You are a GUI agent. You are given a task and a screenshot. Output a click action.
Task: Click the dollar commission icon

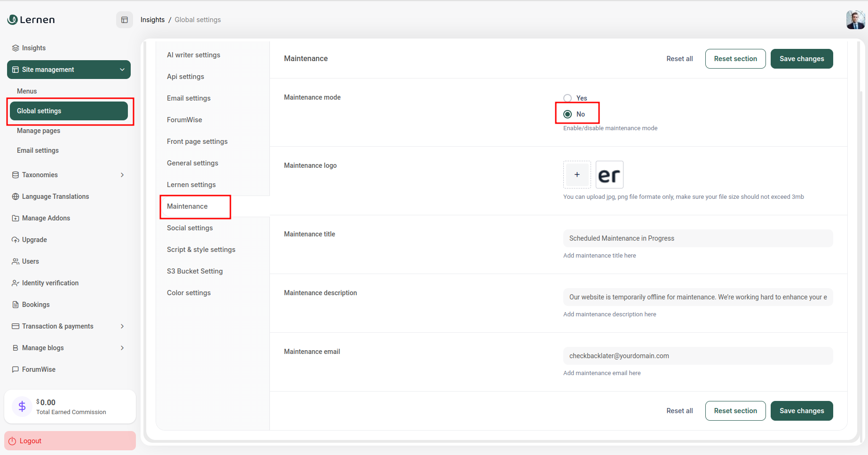[22, 406]
